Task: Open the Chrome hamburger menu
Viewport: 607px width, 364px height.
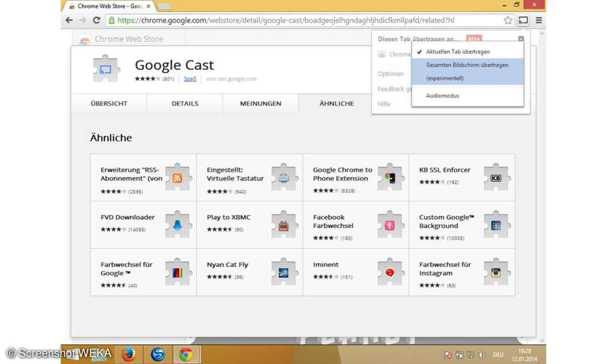Action: 539,20
